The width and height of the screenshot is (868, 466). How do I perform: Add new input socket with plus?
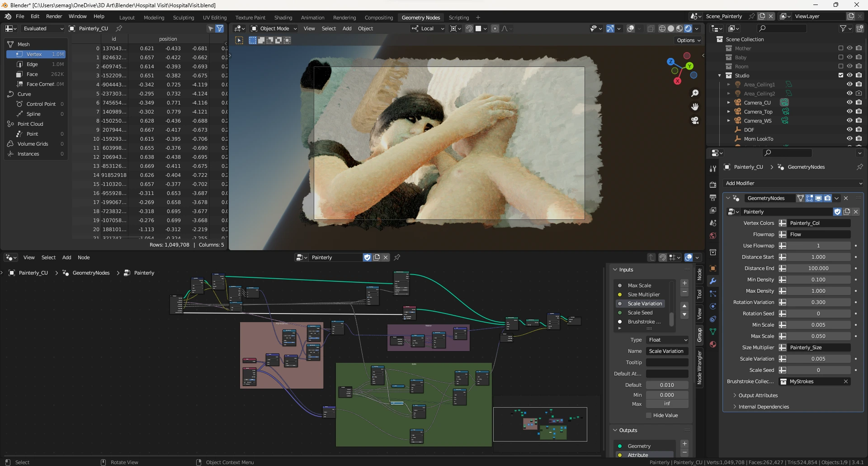[684, 283]
